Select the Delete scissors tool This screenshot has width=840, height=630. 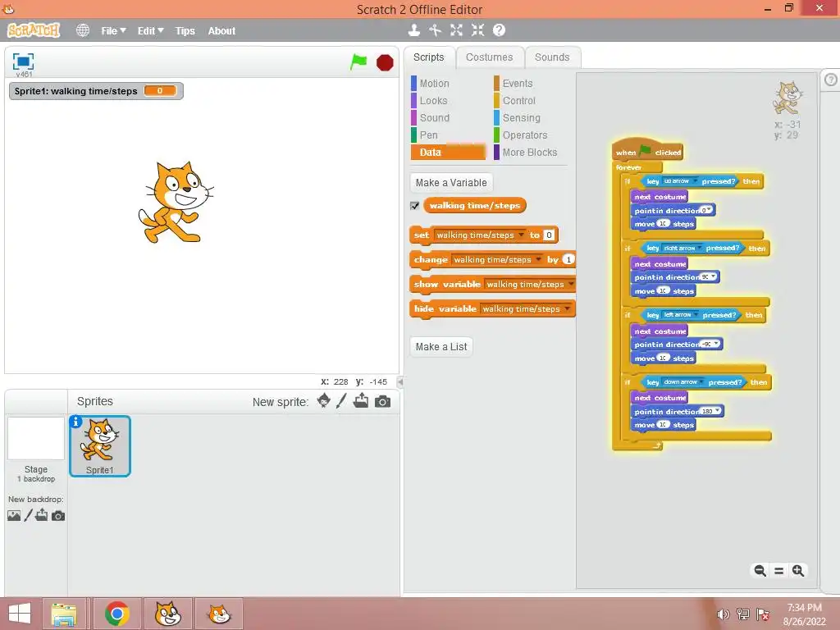(435, 30)
